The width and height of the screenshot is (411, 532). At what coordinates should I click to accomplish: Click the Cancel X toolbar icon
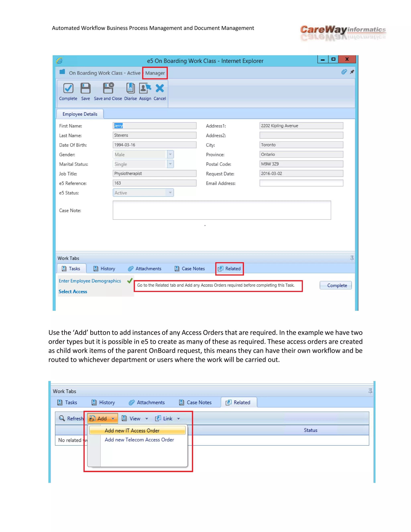coord(160,88)
